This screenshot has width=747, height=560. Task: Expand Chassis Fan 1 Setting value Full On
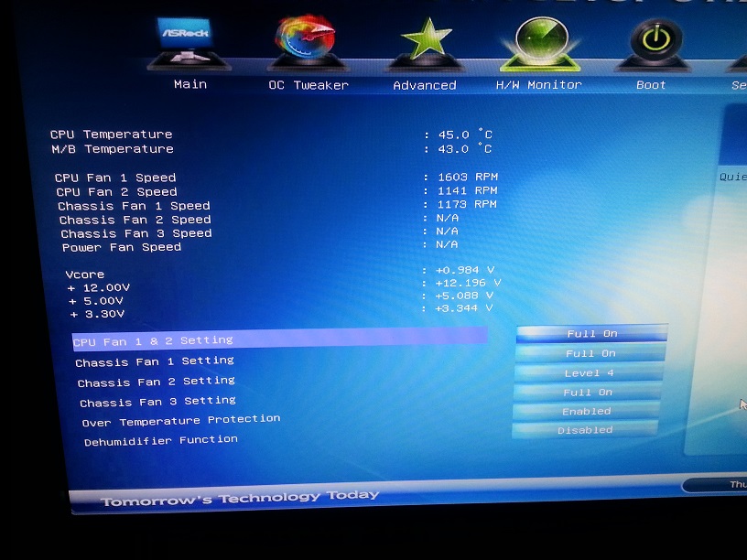[590, 353]
